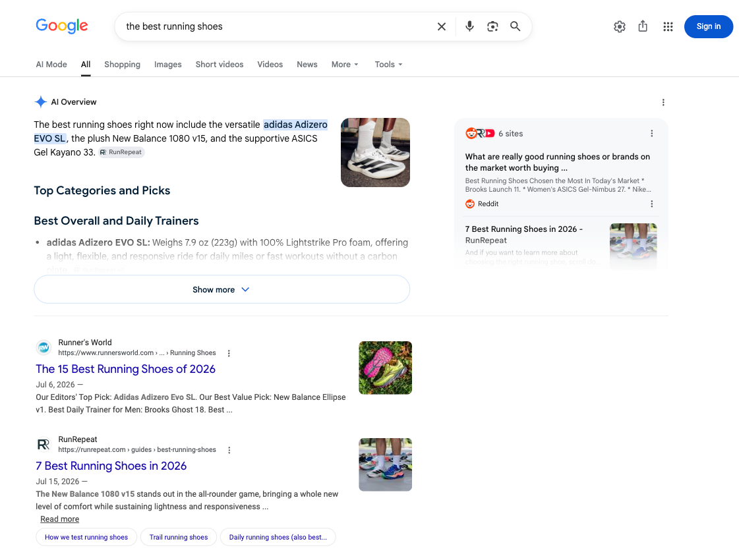Click sidebar RunRepeat card thumbnail
Image resolution: width=739 pixels, height=560 pixels.
point(633,246)
